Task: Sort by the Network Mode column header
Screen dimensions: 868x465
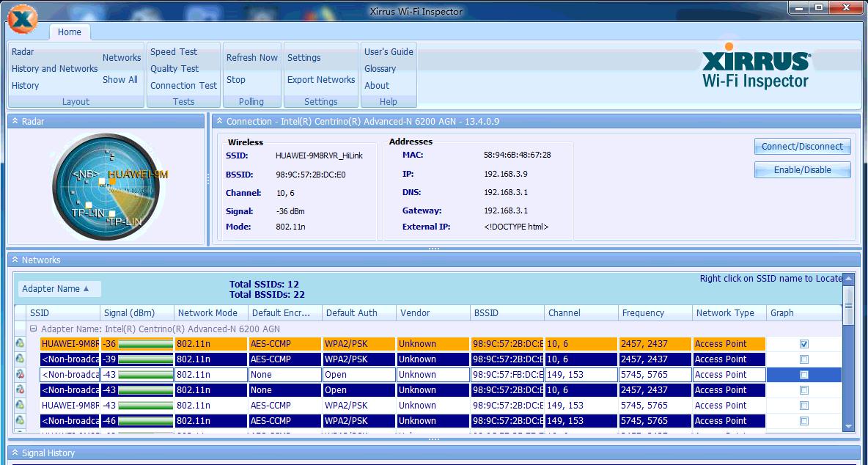Action: 211,312
